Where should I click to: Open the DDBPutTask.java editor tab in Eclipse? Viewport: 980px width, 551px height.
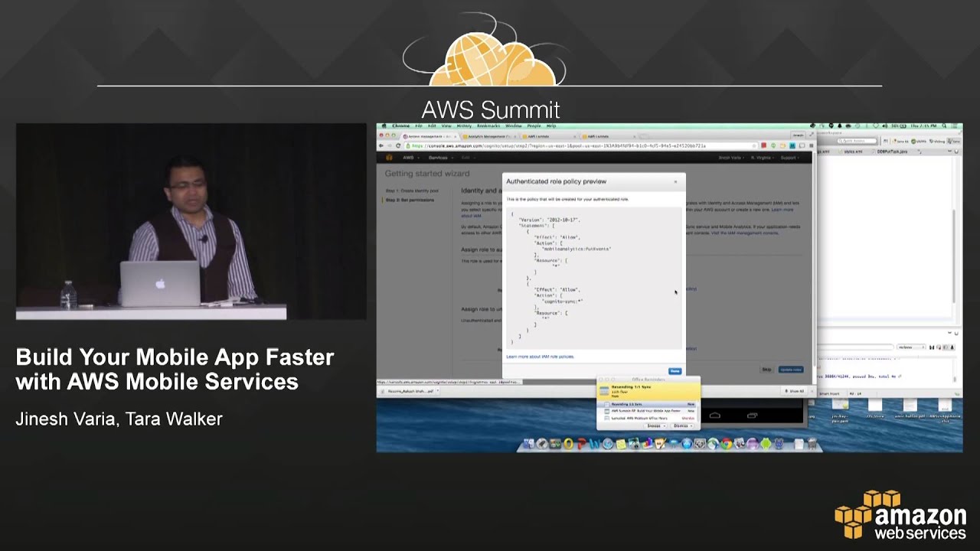[x=892, y=152]
